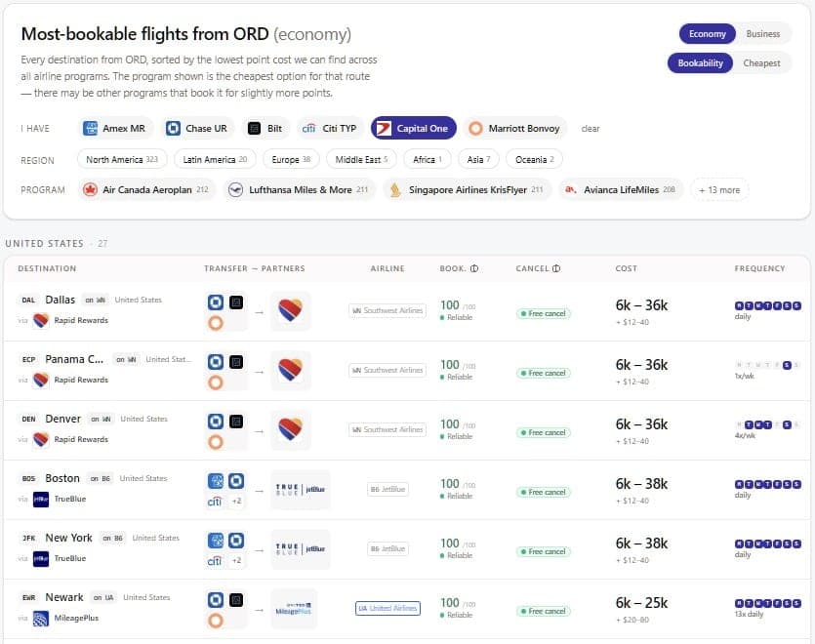Clear the selected points programs
Image resolution: width=815 pixels, height=644 pixels.
590,129
